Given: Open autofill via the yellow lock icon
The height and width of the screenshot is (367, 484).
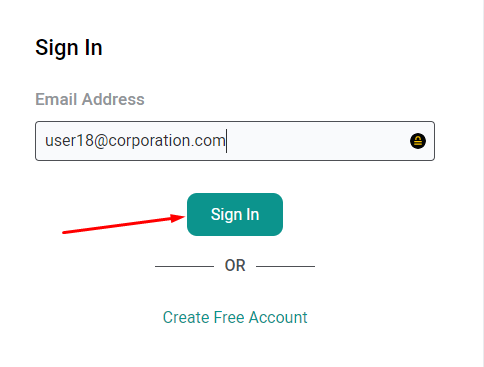Looking at the screenshot, I should (418, 141).
